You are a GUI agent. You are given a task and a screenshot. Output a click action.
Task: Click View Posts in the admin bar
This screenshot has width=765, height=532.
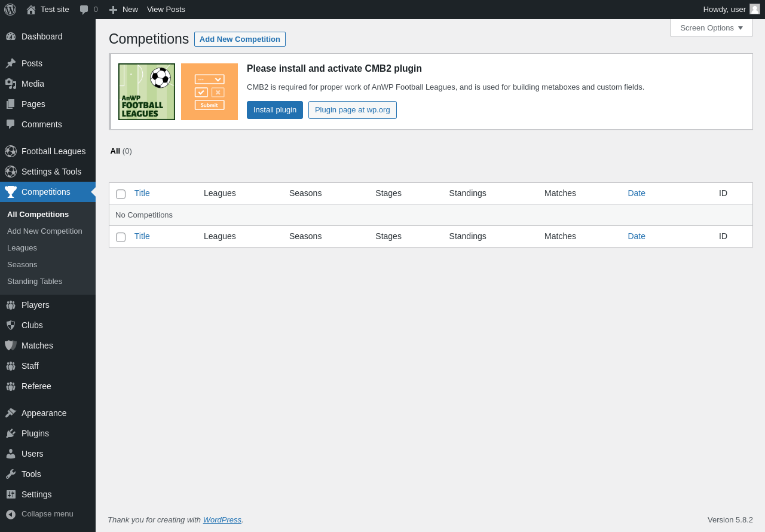coord(166,10)
